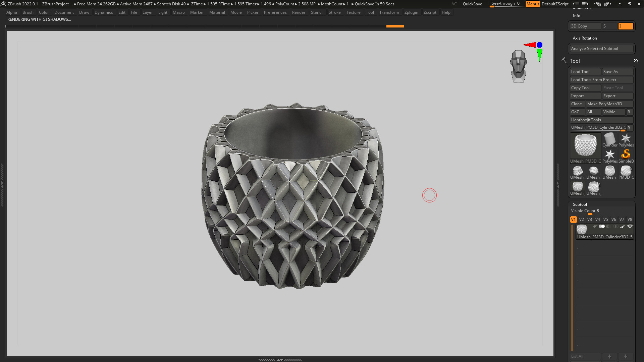The image size is (644, 362).
Task: Enable visibility set V3
Action: click(x=589, y=220)
